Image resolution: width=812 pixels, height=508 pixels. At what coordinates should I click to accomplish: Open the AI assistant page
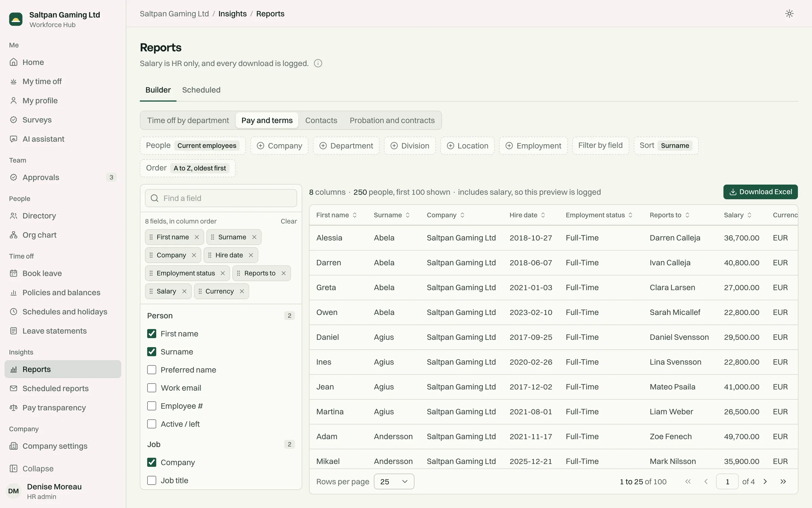[63, 139]
